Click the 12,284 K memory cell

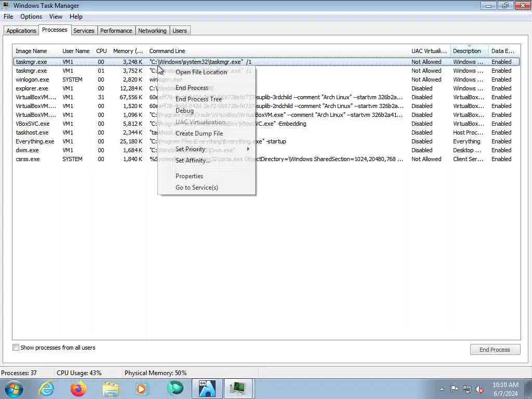131,88
